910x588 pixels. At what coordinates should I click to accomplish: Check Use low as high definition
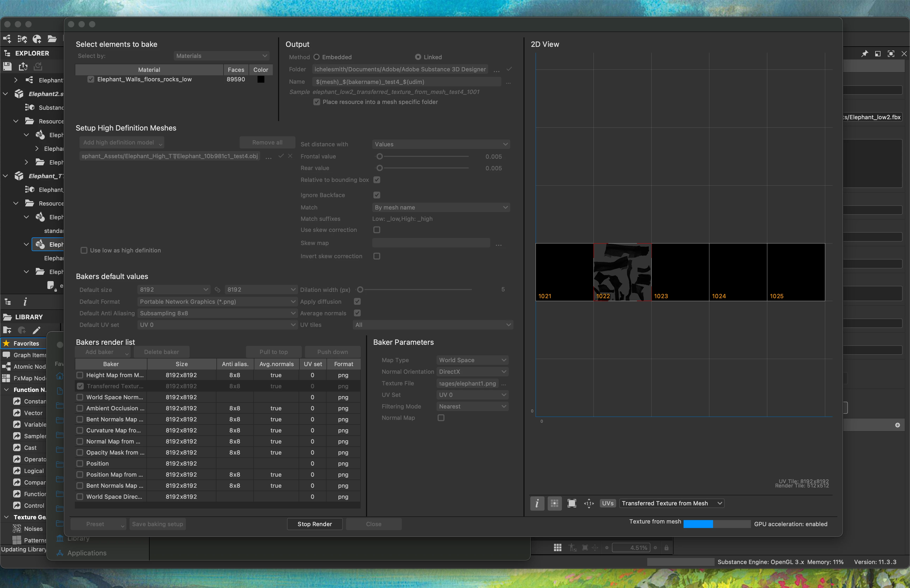84,251
